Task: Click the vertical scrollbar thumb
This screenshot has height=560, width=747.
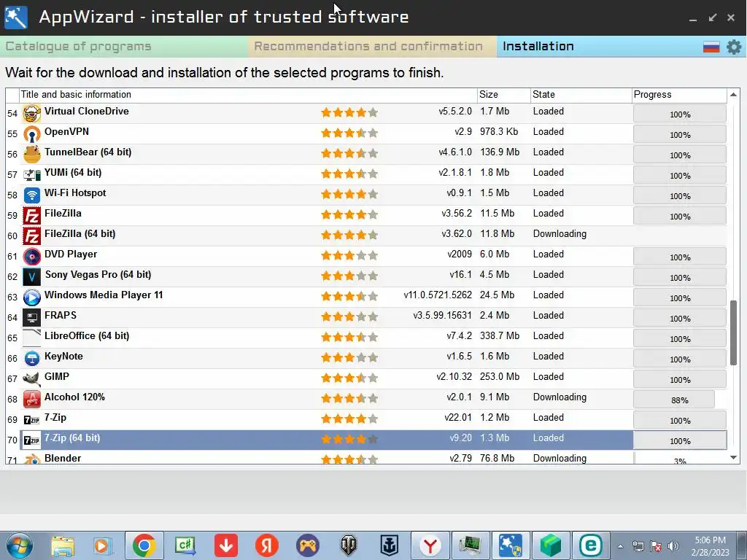Action: pos(734,332)
